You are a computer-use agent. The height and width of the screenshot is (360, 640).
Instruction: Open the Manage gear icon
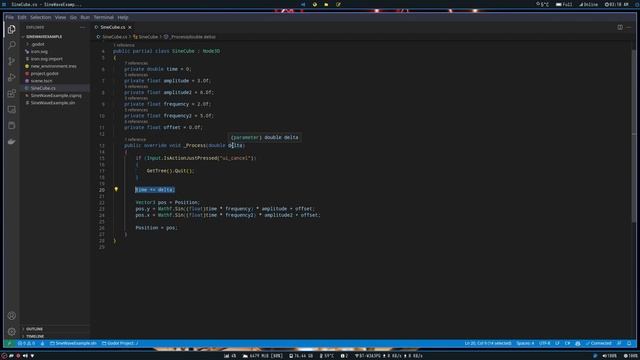point(11,331)
